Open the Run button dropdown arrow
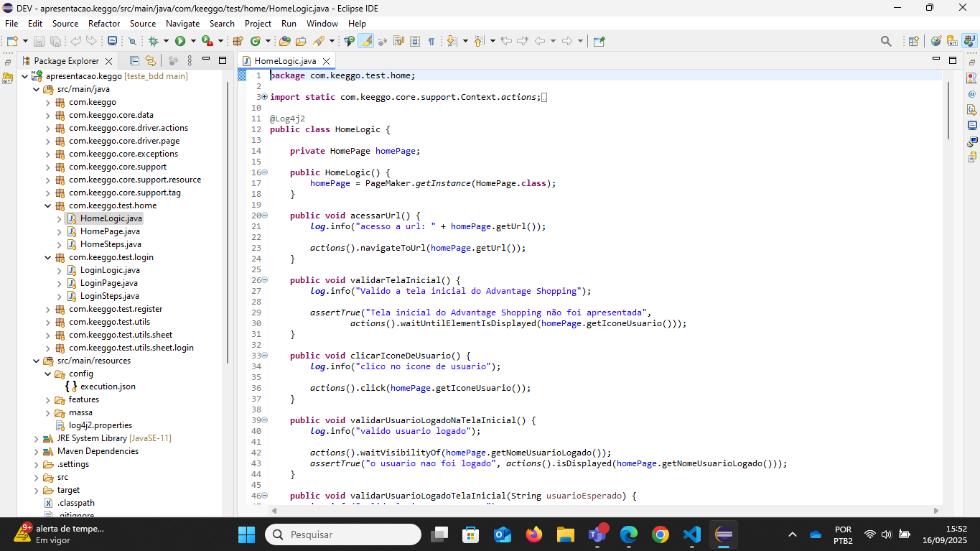980x551 pixels. click(193, 41)
